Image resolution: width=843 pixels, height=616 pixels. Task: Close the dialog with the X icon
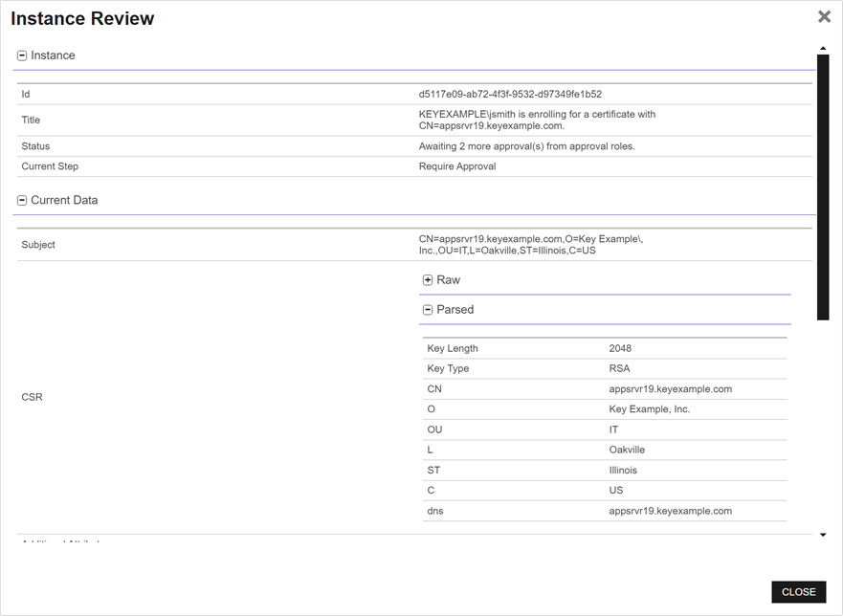coord(824,17)
